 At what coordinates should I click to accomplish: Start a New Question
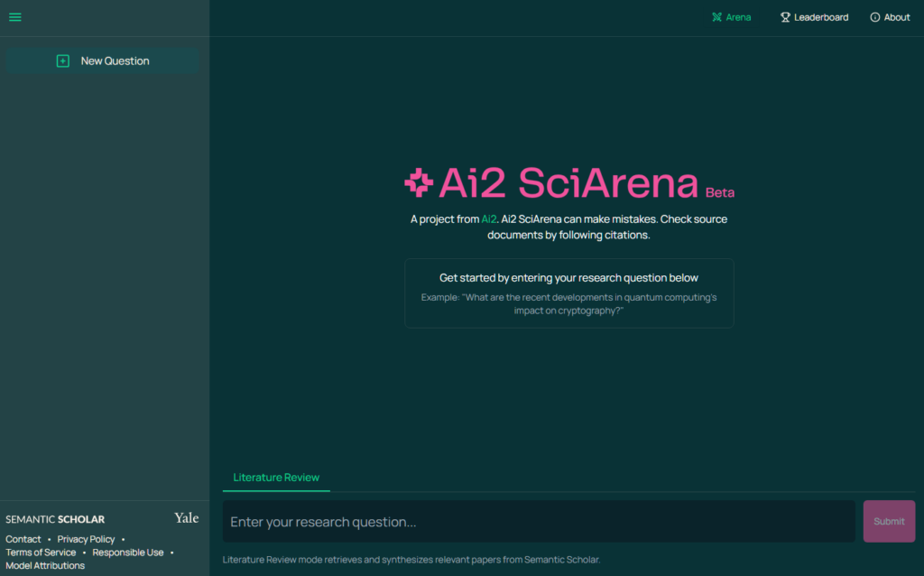point(103,60)
